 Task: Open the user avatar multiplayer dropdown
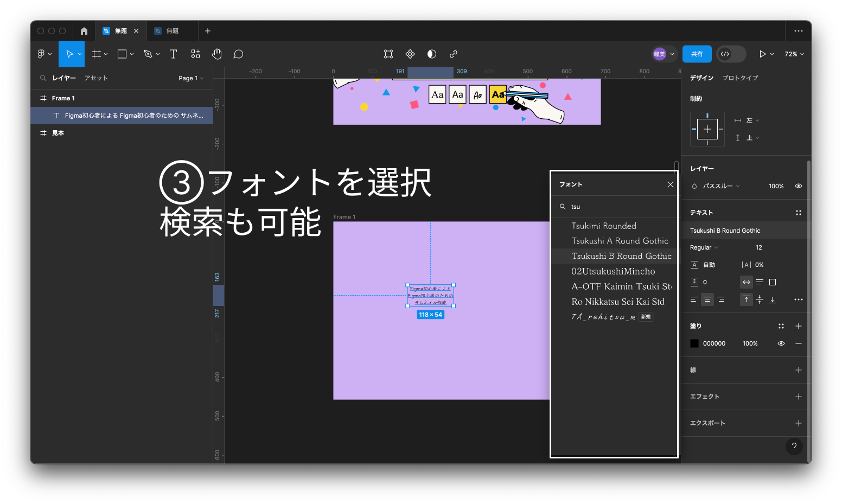[x=665, y=54]
